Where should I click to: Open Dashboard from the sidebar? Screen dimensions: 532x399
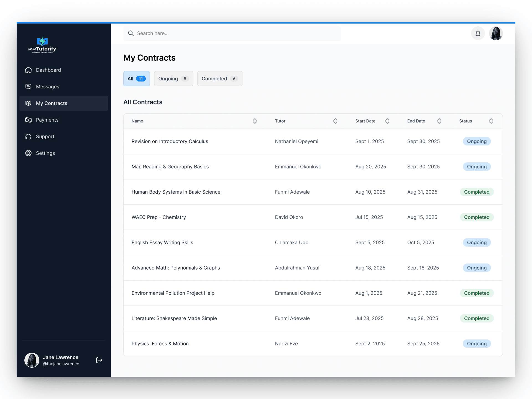[x=48, y=70]
